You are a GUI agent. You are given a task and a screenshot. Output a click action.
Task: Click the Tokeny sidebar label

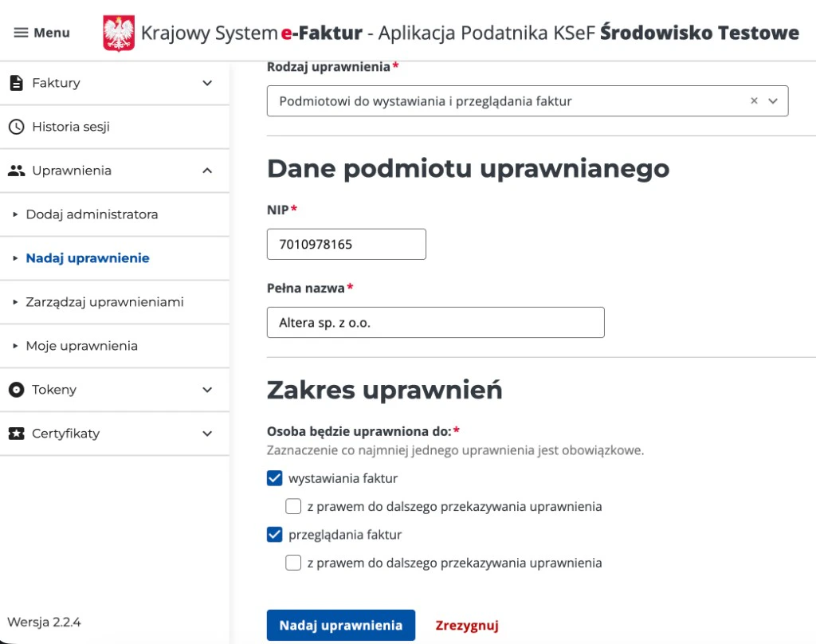pyautogui.click(x=54, y=390)
